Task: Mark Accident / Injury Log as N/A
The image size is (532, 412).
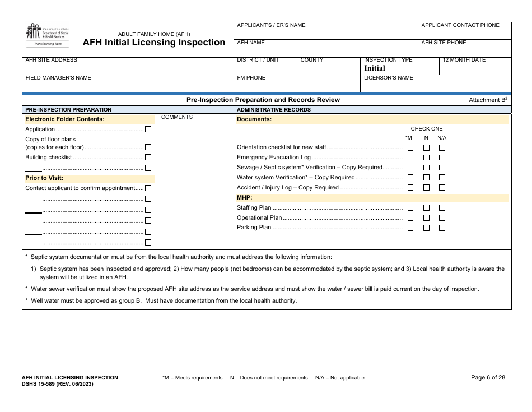Action: 442,187
